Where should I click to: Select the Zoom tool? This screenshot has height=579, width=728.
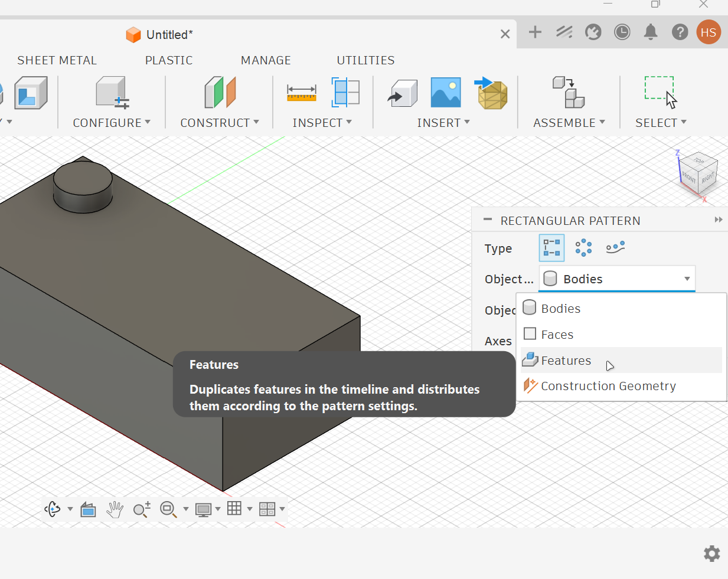[142, 509]
